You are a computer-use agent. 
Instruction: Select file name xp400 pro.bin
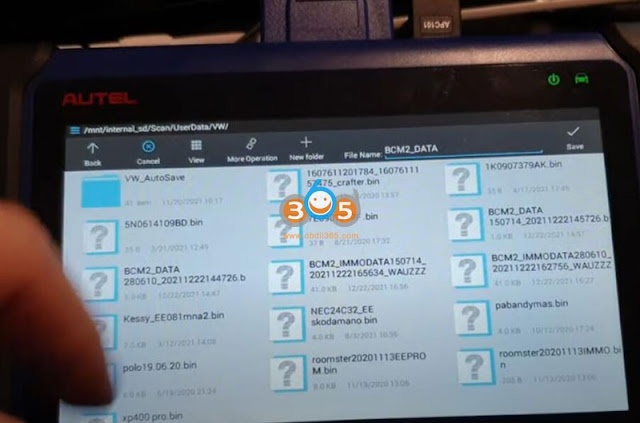[x=152, y=416]
